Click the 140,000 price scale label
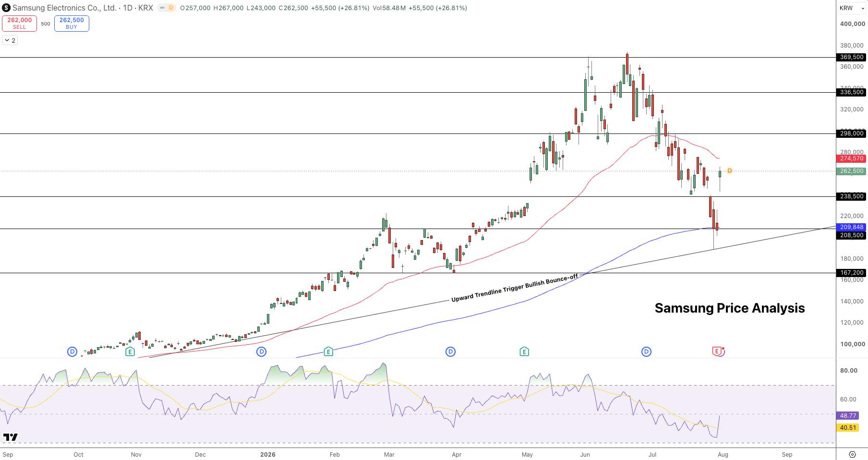Viewport: 868px width, 460px height. tap(852, 302)
